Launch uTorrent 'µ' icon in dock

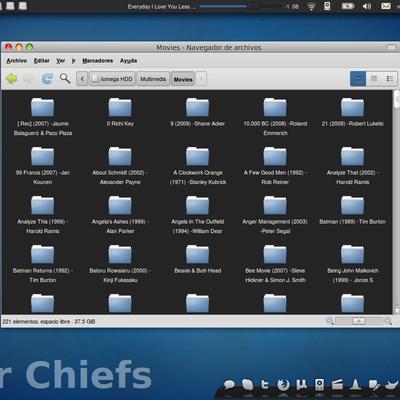pyautogui.click(x=301, y=384)
